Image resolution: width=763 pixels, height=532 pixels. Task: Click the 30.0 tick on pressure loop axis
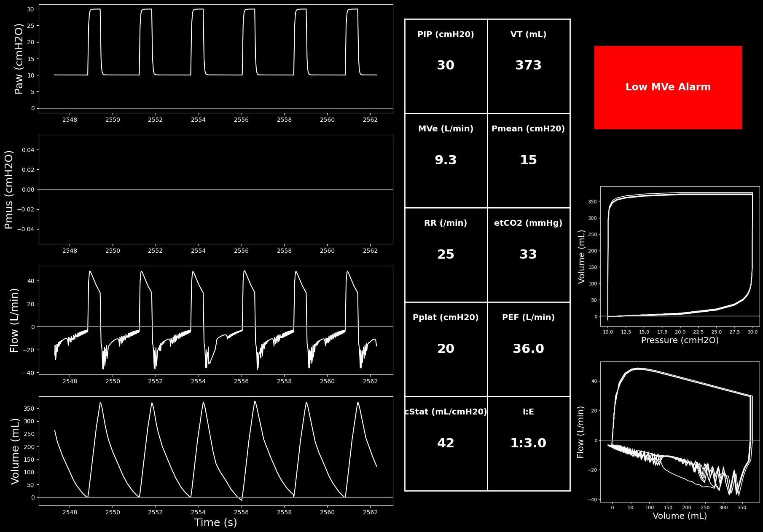[752, 332]
